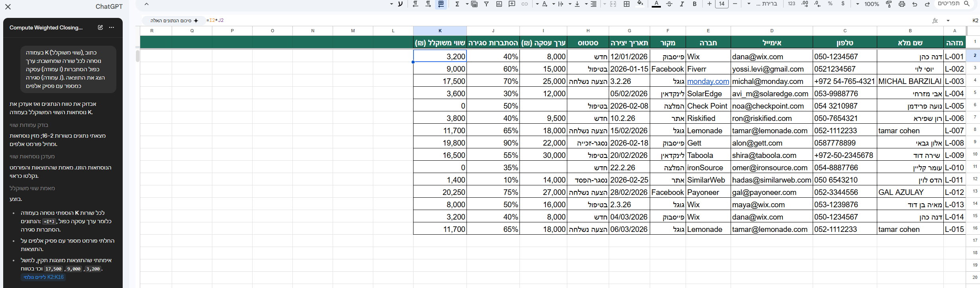Viewport: 980px width, 288px height.
Task: Insert a link
Action: pos(525,4)
